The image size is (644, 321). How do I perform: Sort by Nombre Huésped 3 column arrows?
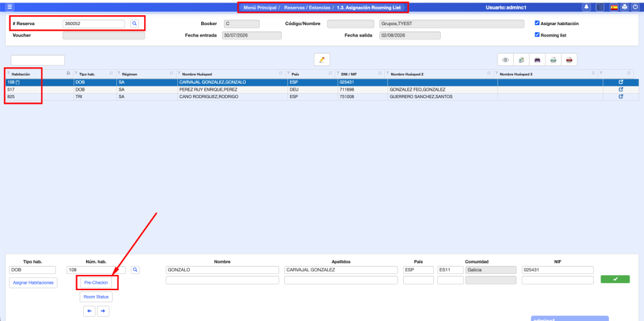[x=593, y=73]
